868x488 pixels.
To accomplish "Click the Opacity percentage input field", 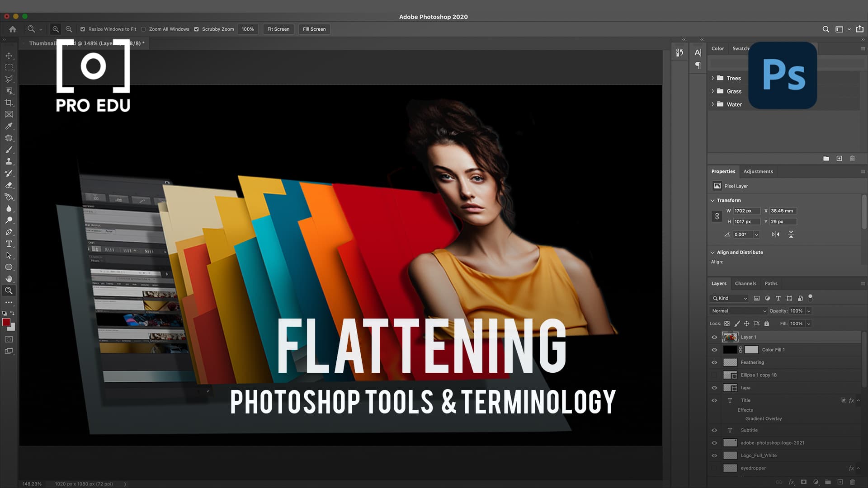I will point(797,310).
